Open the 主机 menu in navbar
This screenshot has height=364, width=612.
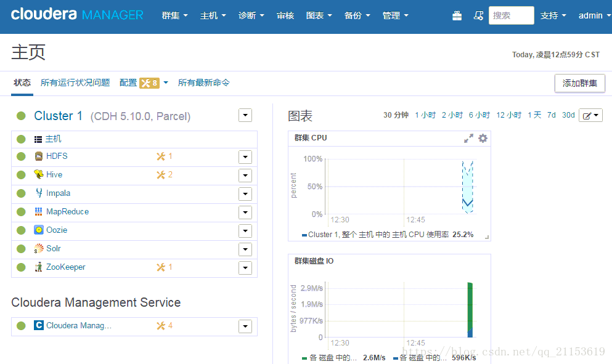(x=213, y=15)
